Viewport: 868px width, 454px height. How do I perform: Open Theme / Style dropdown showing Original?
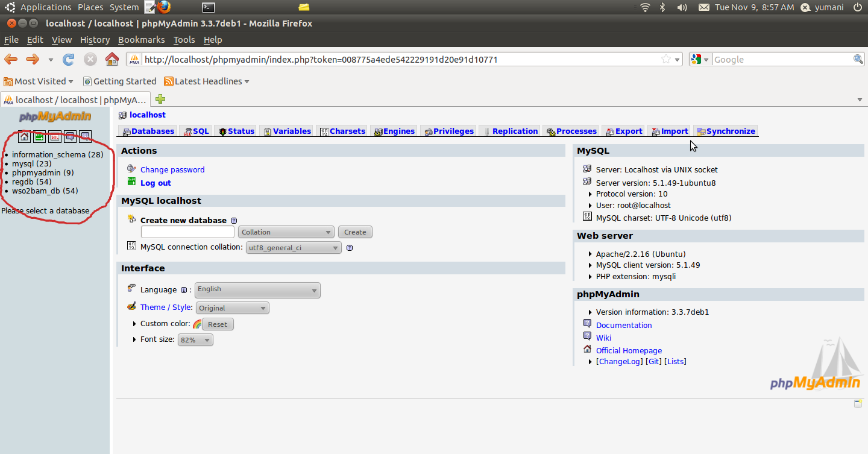click(x=232, y=308)
